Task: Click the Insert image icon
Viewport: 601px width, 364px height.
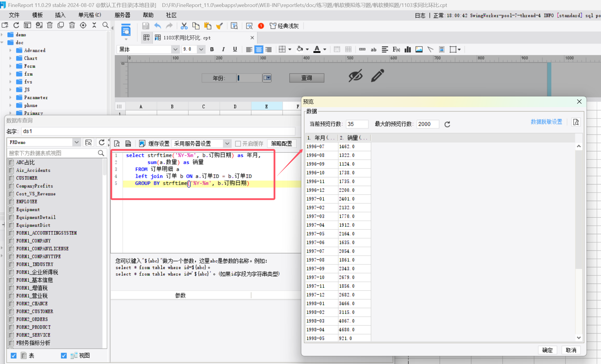Action: [419, 49]
